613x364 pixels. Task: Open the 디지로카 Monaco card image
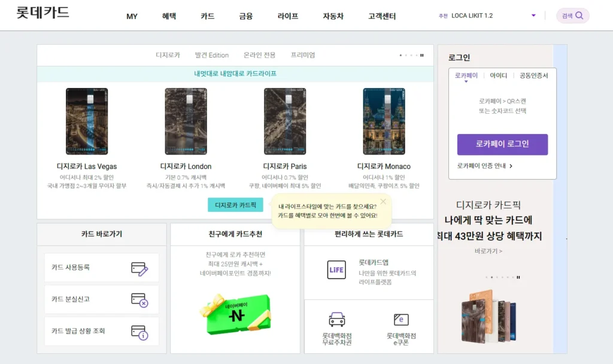coord(384,121)
